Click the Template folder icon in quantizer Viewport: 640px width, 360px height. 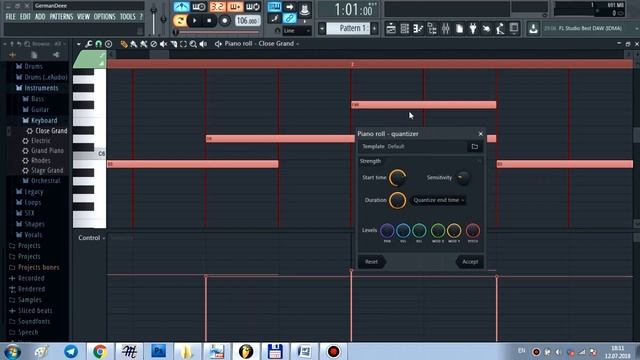pos(475,147)
